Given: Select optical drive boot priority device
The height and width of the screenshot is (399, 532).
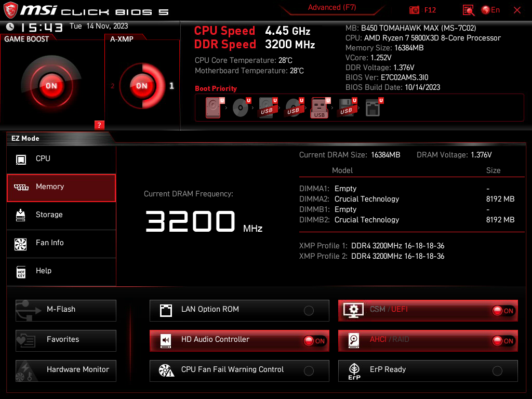Looking at the screenshot, I should 242,108.
